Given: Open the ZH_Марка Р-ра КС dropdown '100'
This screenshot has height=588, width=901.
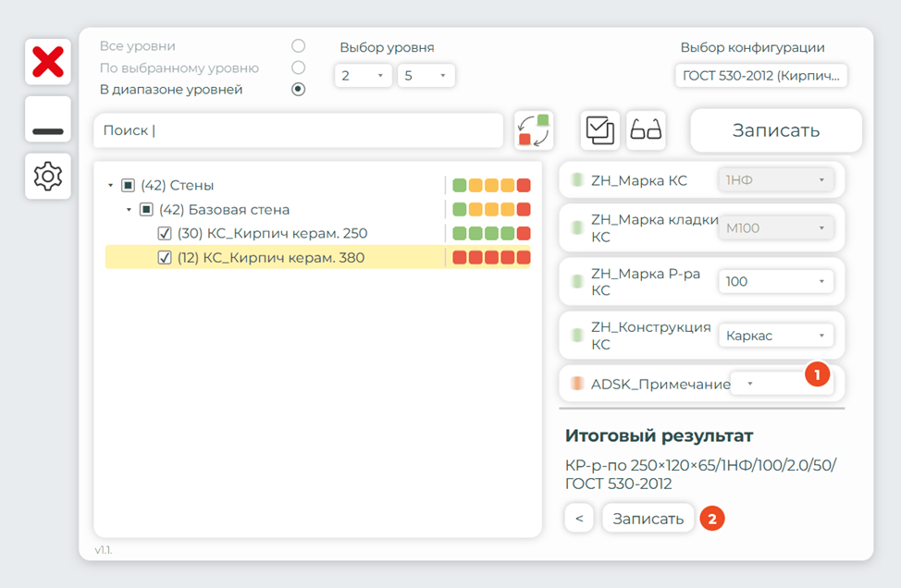Looking at the screenshot, I should pyautogui.click(x=776, y=281).
